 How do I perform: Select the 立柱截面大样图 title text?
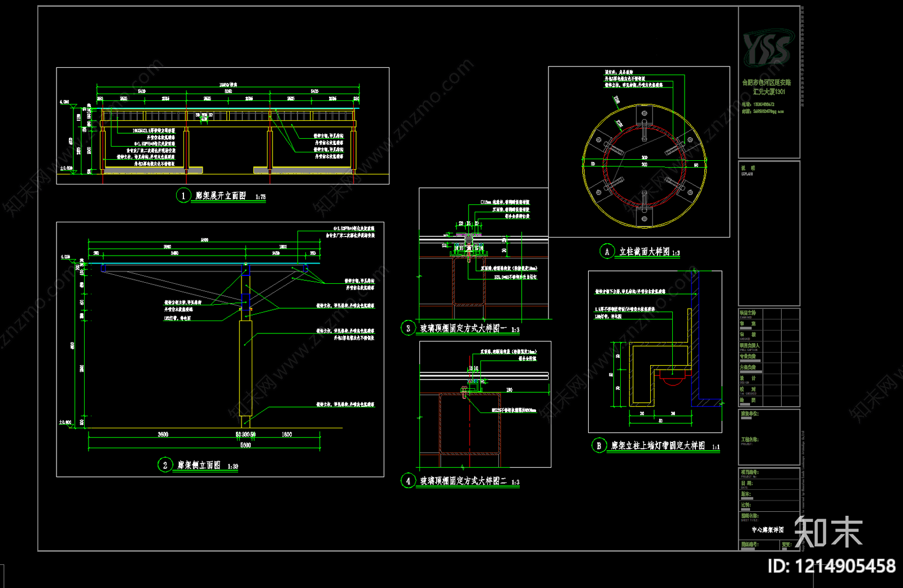pos(644,252)
